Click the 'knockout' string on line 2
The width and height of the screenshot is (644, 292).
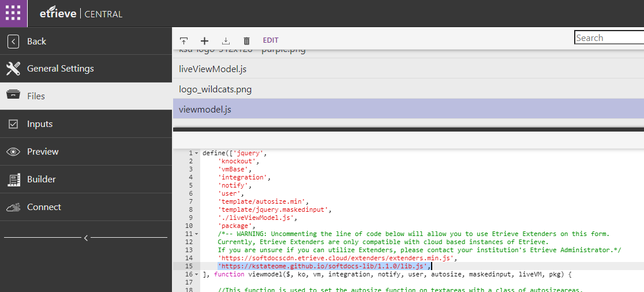pyautogui.click(x=237, y=161)
